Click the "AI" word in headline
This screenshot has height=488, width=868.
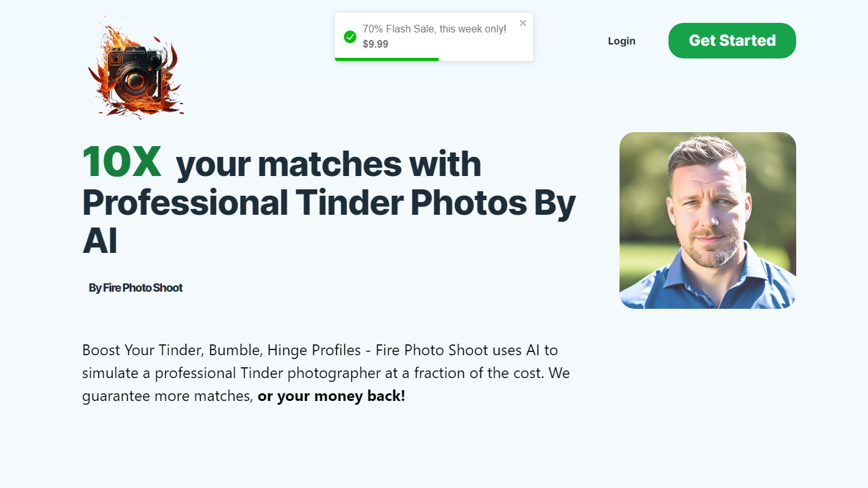click(x=100, y=241)
